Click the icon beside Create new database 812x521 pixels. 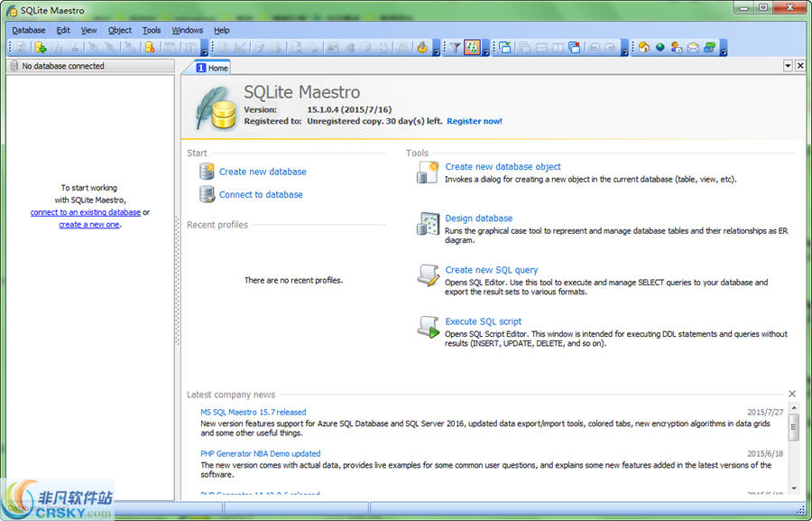pos(208,172)
